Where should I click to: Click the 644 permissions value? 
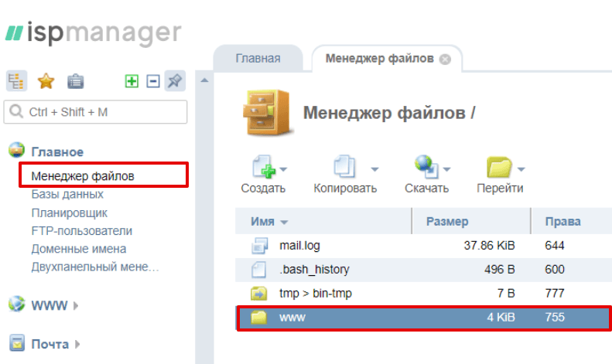(555, 246)
